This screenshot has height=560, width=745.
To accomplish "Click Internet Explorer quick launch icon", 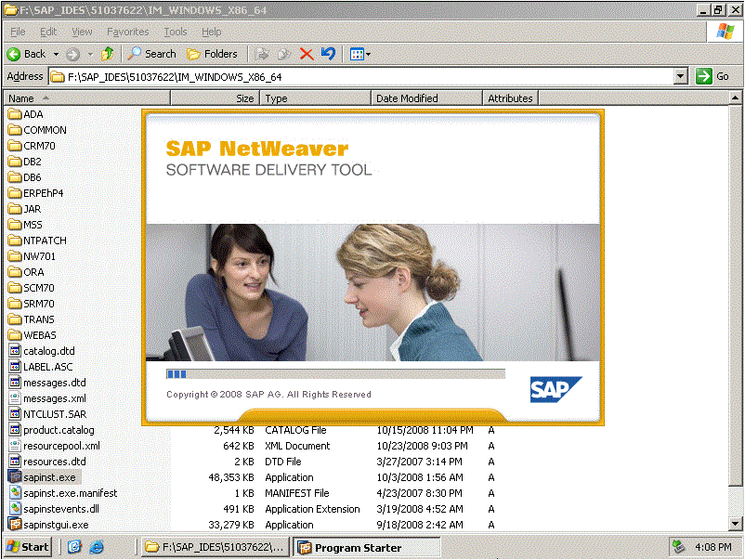I will pos(96,547).
